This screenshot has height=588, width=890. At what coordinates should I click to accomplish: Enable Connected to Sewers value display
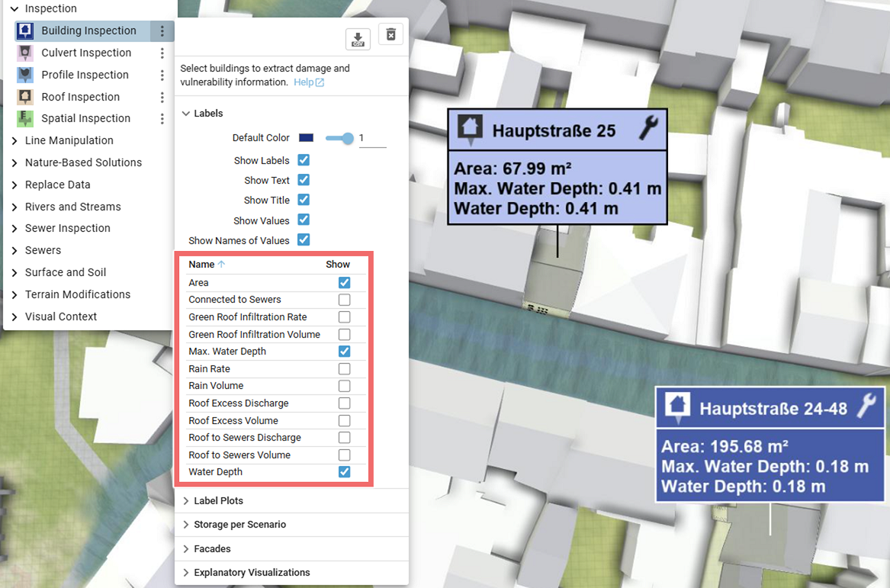(x=344, y=300)
